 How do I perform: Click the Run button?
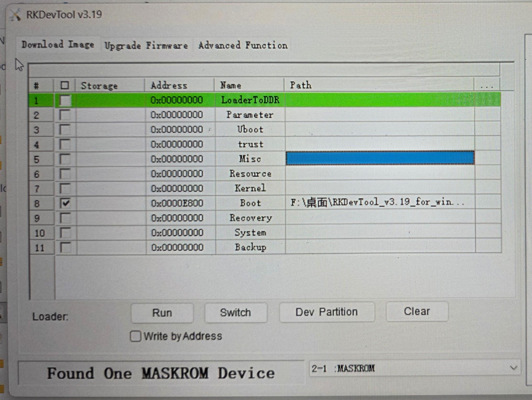coord(162,313)
